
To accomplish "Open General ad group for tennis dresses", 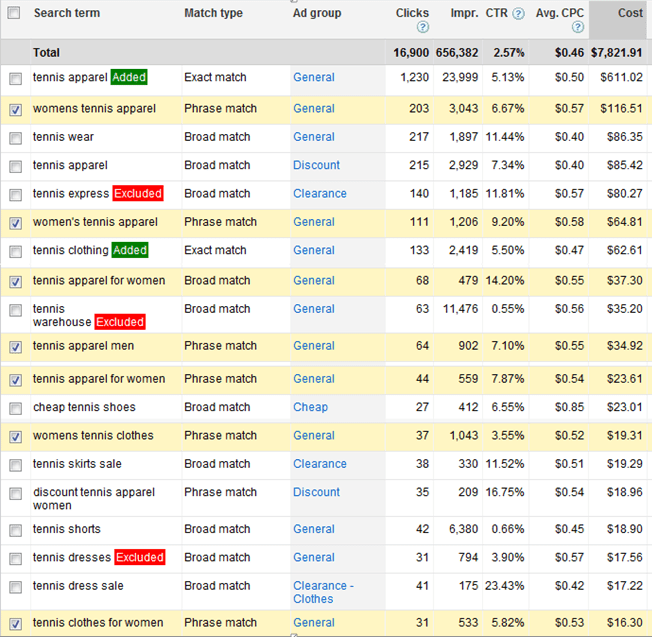I will [314, 557].
